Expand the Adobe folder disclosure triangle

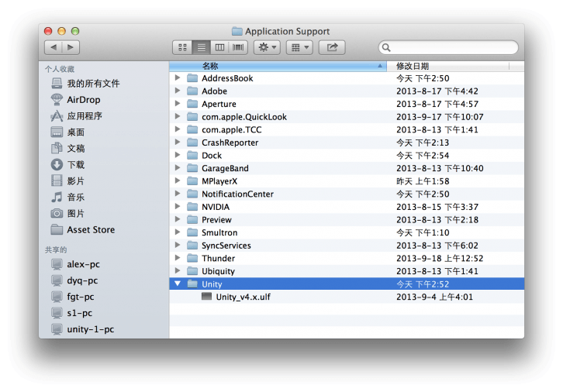[x=178, y=91]
